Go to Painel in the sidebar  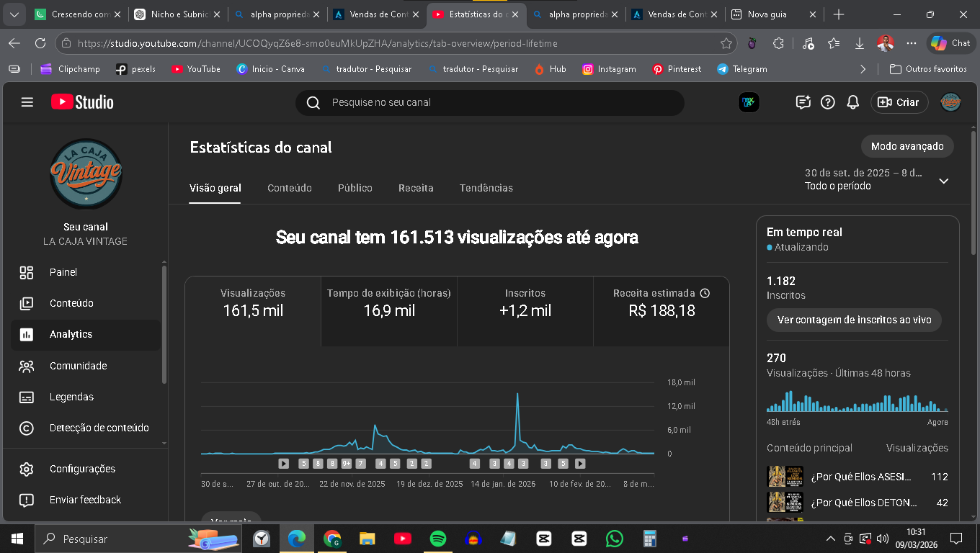(x=86, y=272)
